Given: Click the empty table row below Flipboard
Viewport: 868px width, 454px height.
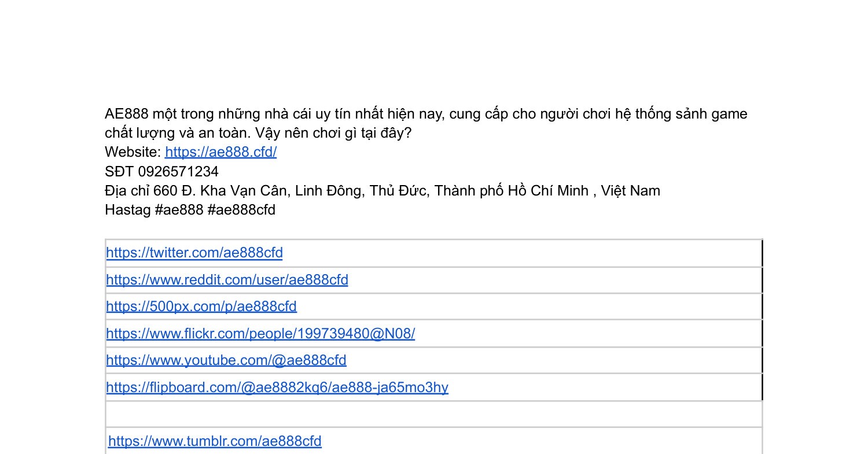Looking at the screenshot, I should [434, 414].
